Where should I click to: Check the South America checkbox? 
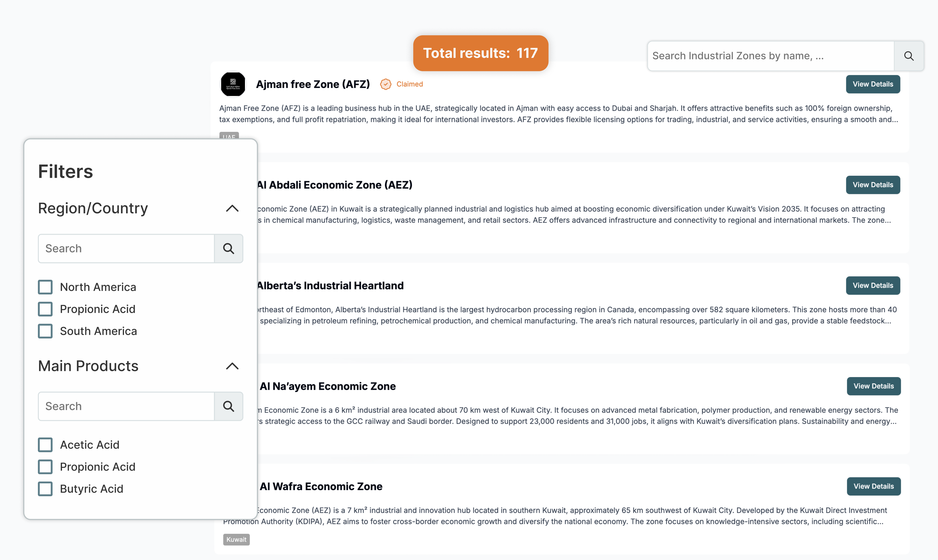point(45,331)
